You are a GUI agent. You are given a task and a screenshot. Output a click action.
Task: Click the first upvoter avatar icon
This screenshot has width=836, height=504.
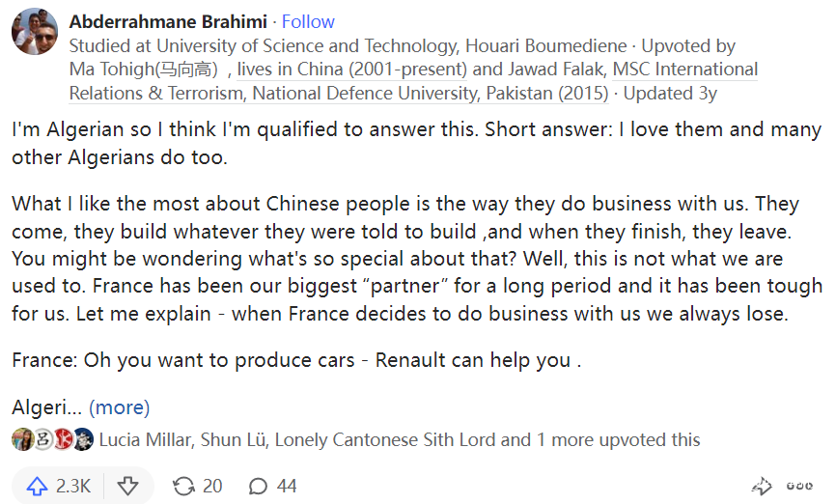pos(21,439)
